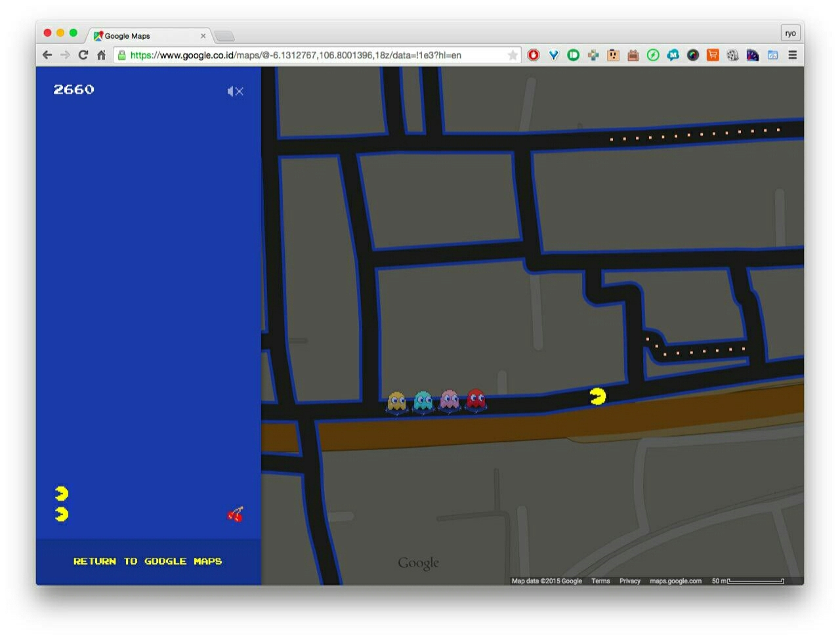The height and width of the screenshot is (636, 840).
Task: Click the film reel extension icon
Action: click(x=732, y=55)
